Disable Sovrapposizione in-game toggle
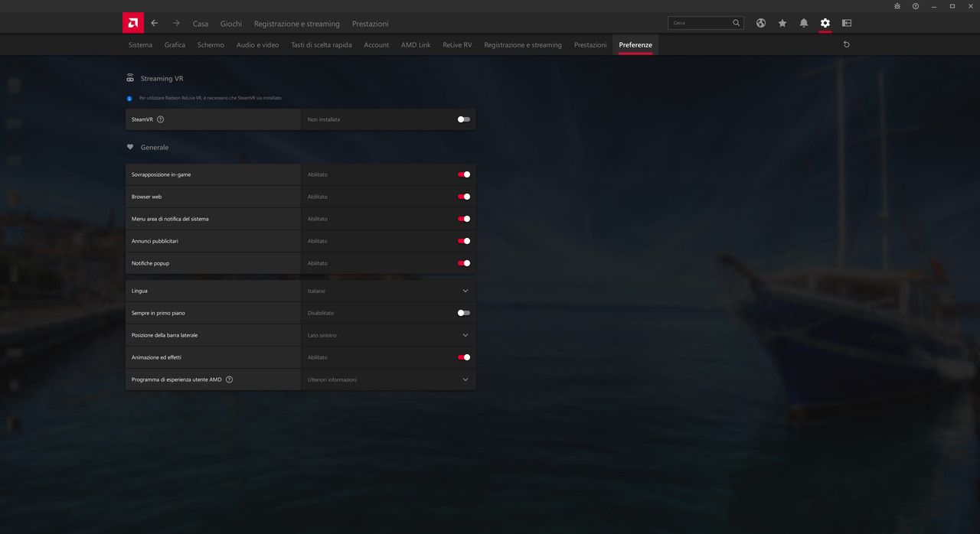Image resolution: width=980 pixels, height=534 pixels. [464, 174]
